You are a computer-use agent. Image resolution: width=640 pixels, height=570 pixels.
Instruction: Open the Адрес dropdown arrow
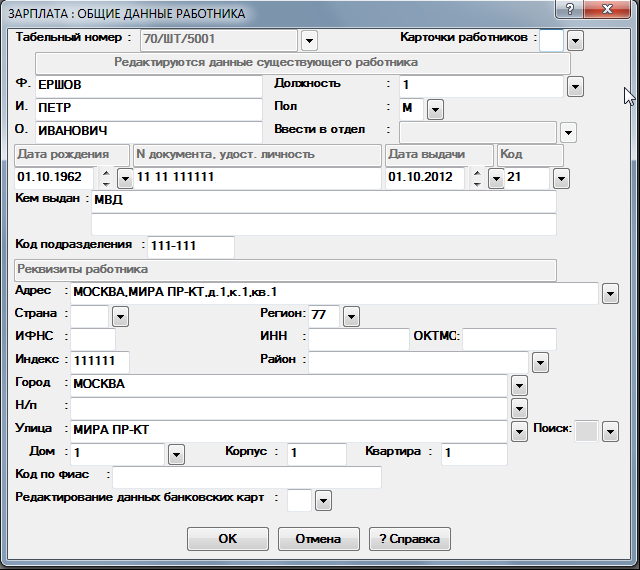pyautogui.click(x=609, y=293)
